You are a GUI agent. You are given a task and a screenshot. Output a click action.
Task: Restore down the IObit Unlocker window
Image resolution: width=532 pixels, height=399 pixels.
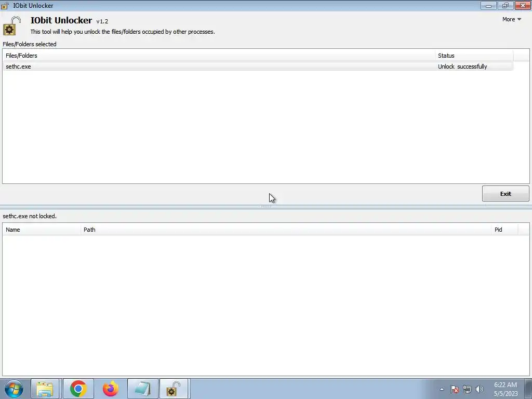pyautogui.click(x=506, y=5)
